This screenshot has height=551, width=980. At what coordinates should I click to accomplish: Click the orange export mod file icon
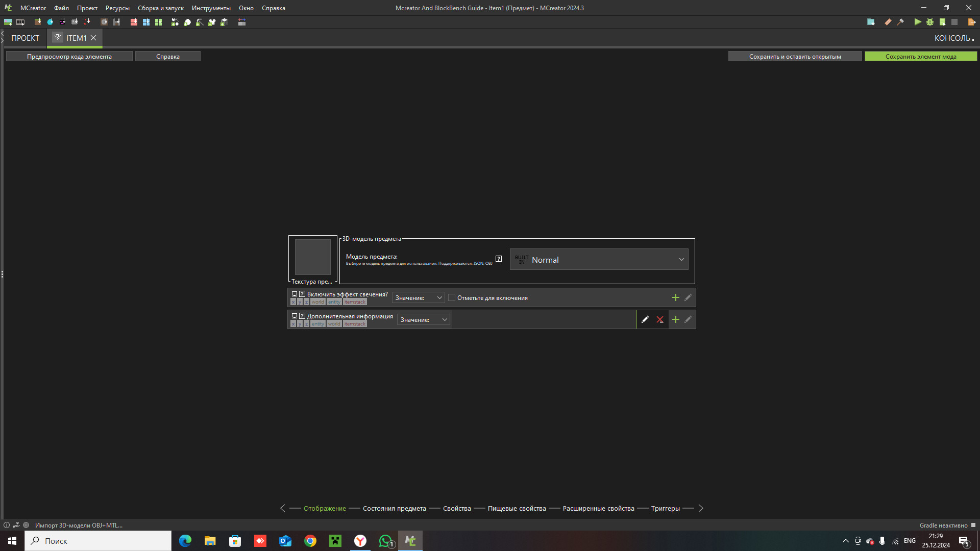[x=971, y=22]
